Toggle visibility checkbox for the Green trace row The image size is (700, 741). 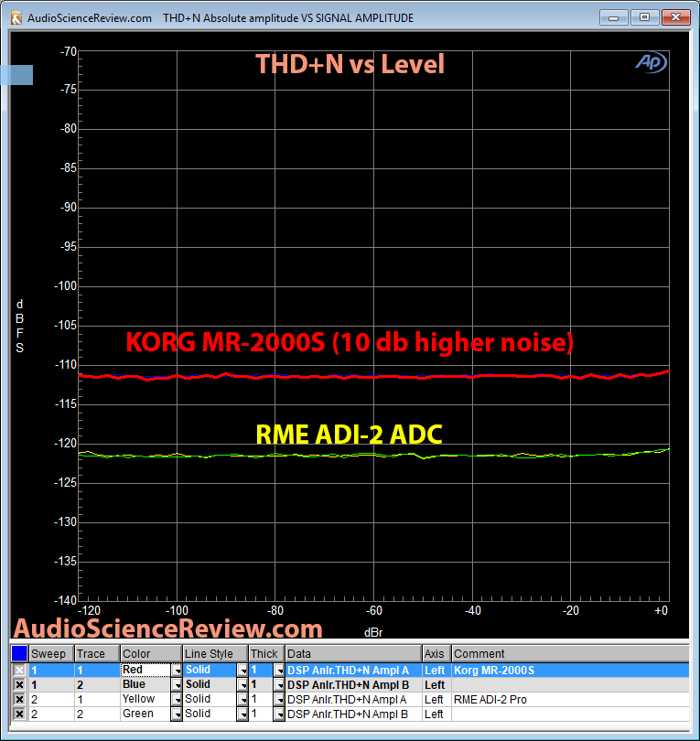[x=19, y=714]
